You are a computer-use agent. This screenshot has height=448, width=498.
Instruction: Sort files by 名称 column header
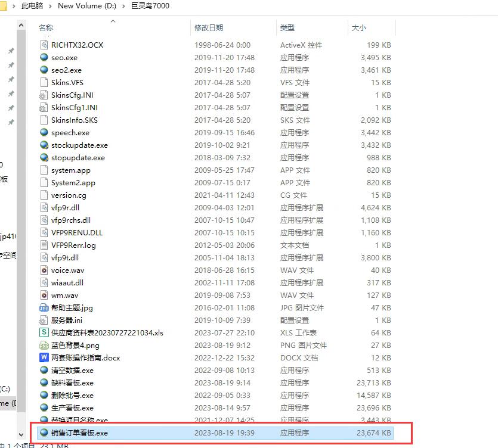click(46, 28)
